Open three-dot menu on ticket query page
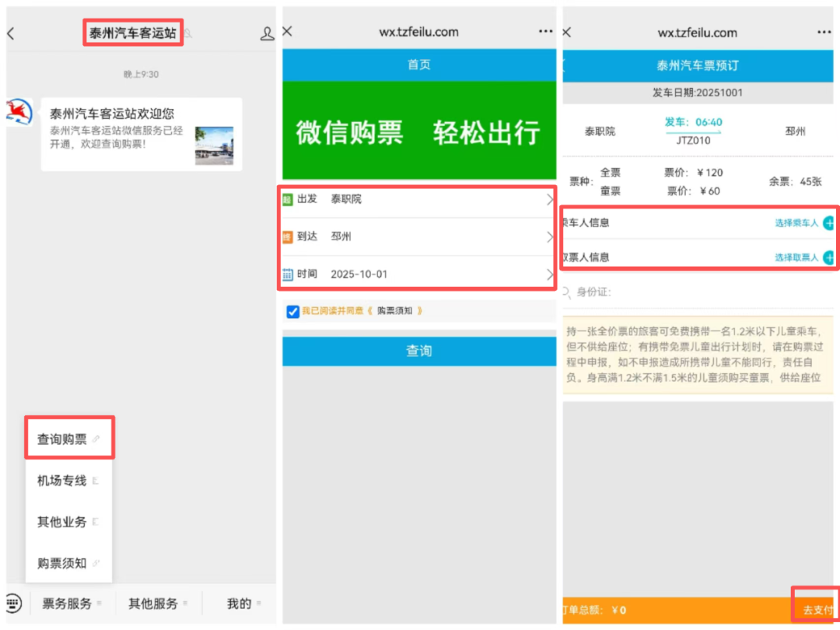Image resolution: width=840 pixels, height=630 pixels. pyautogui.click(x=545, y=32)
